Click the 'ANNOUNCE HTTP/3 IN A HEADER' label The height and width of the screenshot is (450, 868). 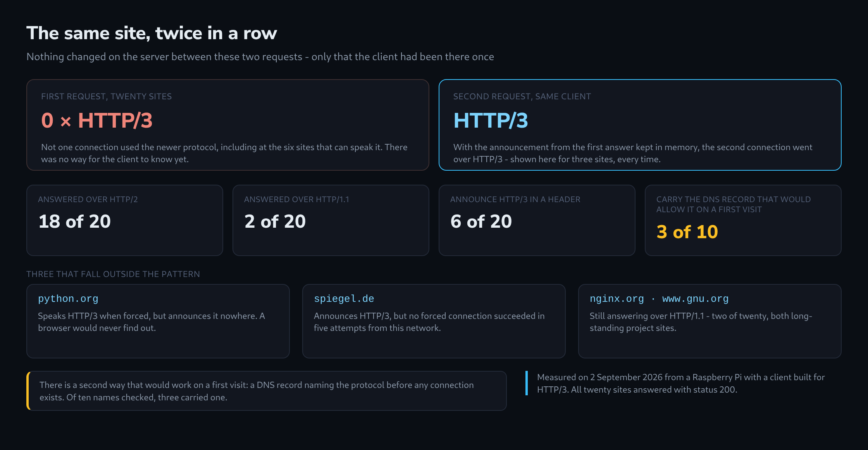pos(515,199)
